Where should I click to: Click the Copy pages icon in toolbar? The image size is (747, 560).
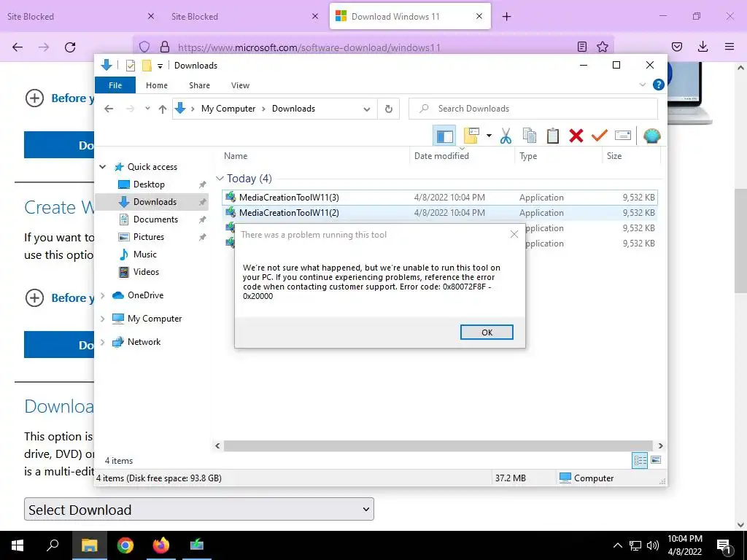point(530,136)
